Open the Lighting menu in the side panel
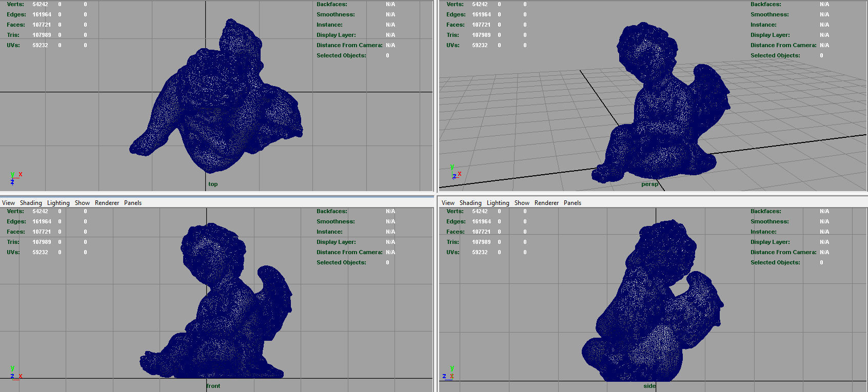 [x=498, y=203]
